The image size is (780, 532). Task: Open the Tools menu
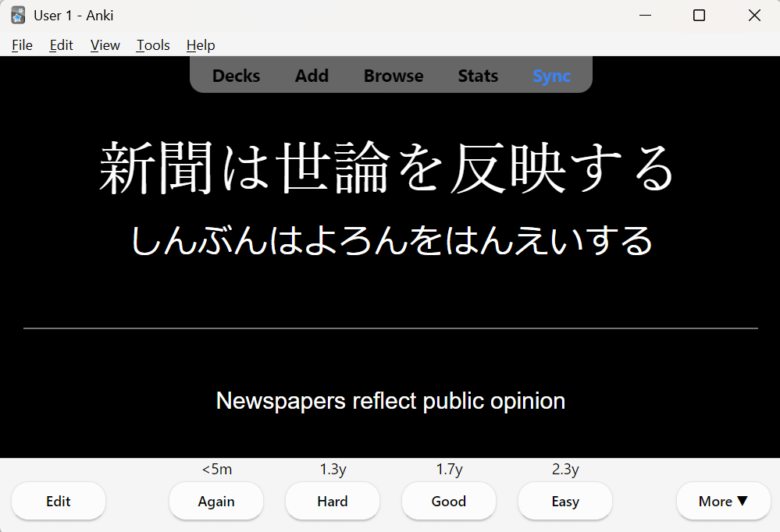tap(152, 45)
